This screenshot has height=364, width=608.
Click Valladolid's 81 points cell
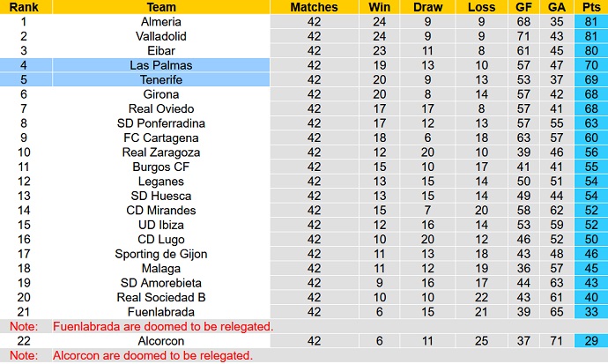pos(589,36)
